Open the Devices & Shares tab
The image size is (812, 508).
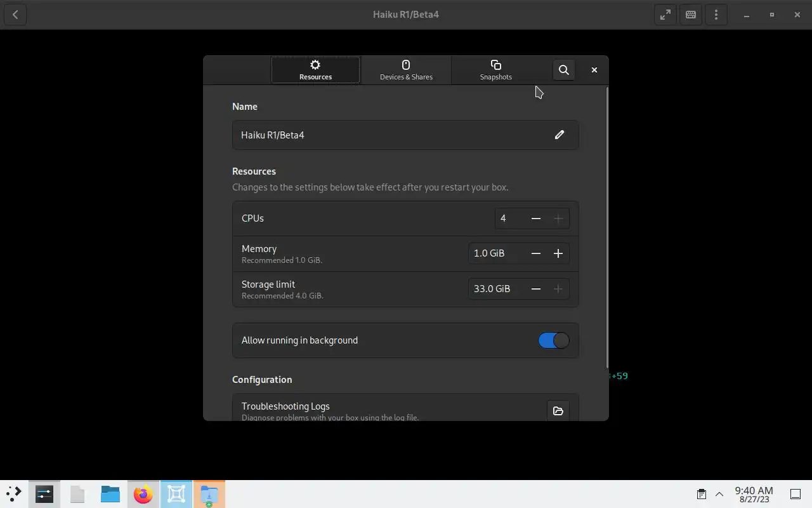(x=406, y=70)
